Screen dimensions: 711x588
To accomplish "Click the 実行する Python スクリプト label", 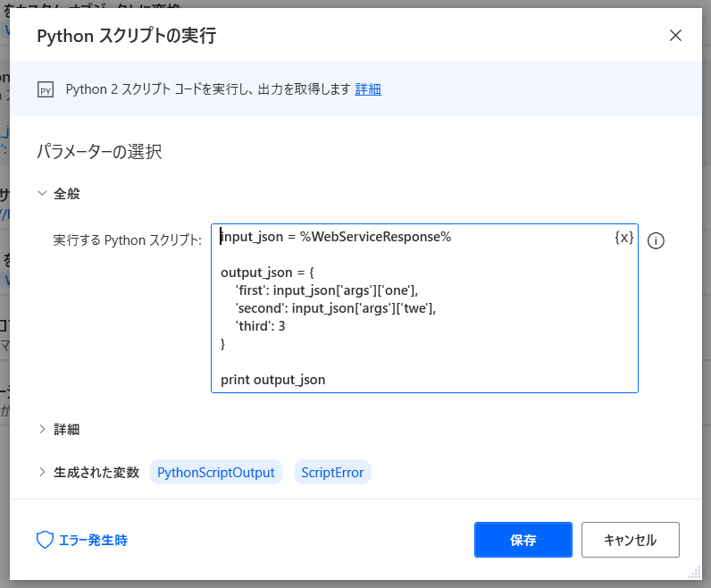I will tap(128, 240).
